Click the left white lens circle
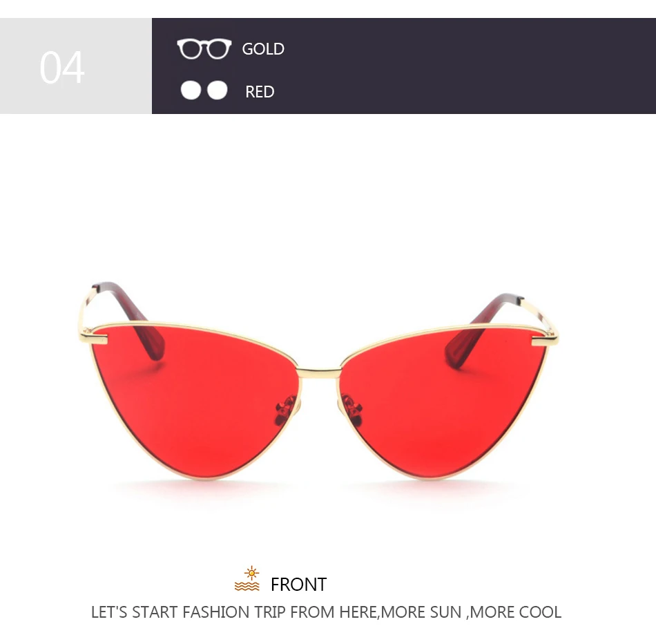 (x=191, y=90)
